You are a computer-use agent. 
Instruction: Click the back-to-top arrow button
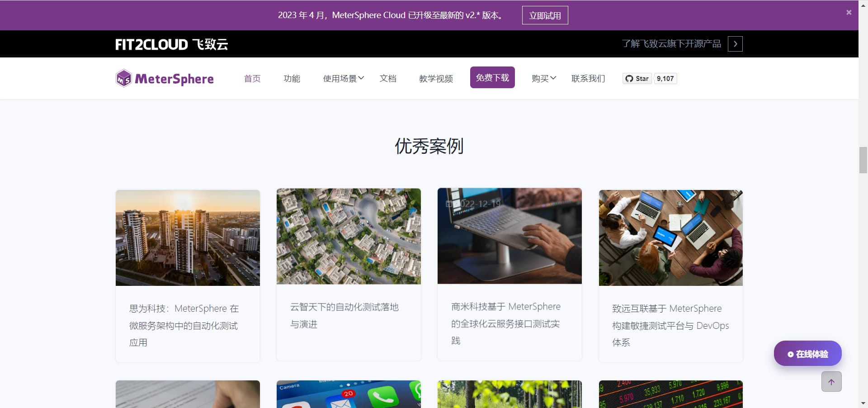click(x=831, y=382)
